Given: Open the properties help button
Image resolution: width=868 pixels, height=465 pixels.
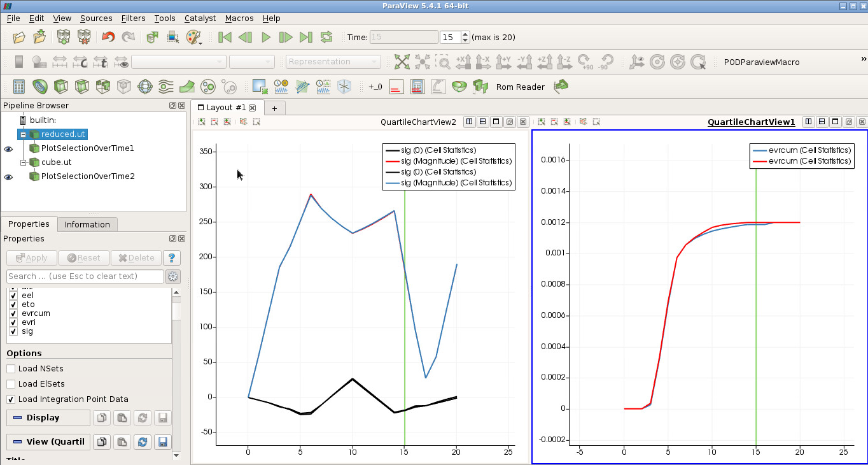Looking at the screenshot, I should pos(171,258).
